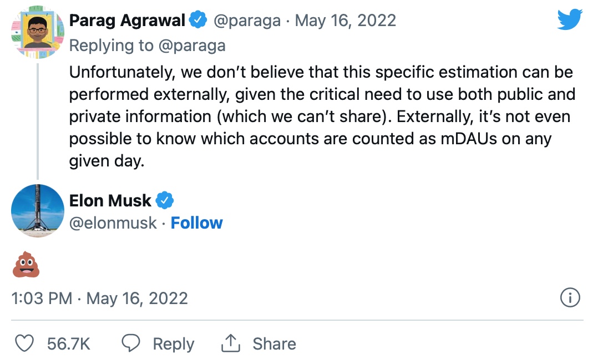Screen dimensions: 598x364
Task: Click the Twitter bird logo
Action: pyautogui.click(x=569, y=21)
